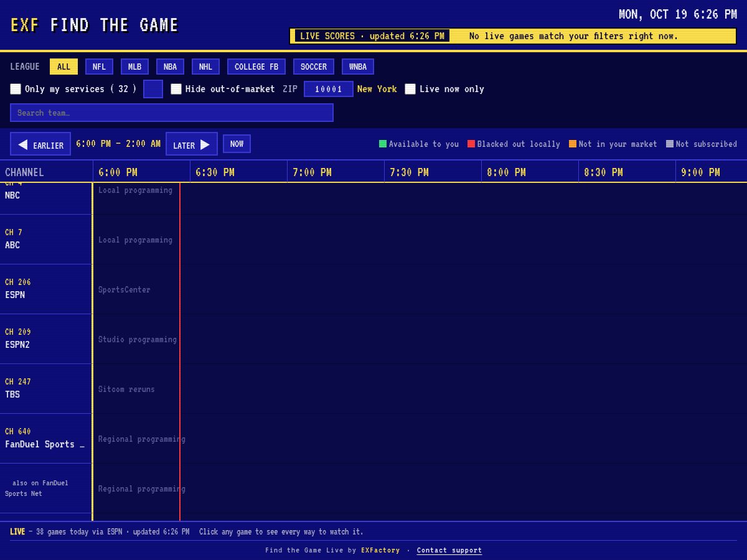Click the green Available to you legend swatch

pos(383,144)
